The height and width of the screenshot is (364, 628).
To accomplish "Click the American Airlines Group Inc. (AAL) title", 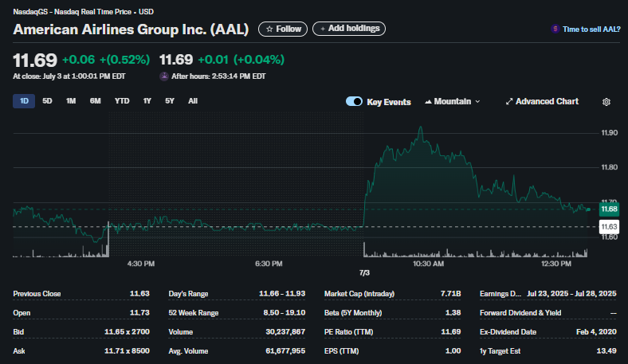I will (131, 29).
